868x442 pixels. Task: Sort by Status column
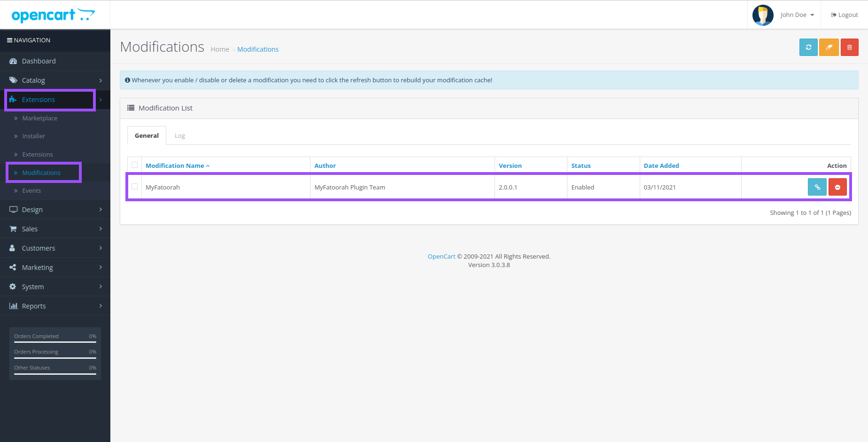click(581, 166)
